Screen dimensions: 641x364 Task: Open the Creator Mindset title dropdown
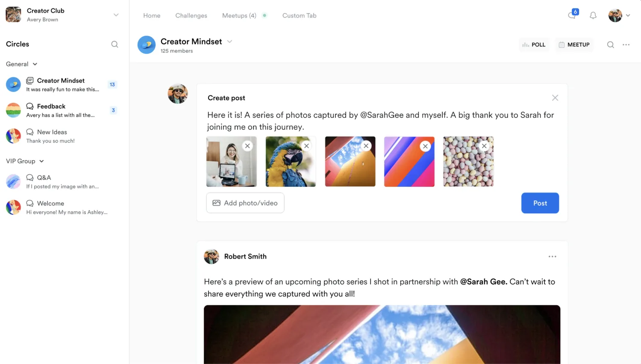tap(229, 41)
